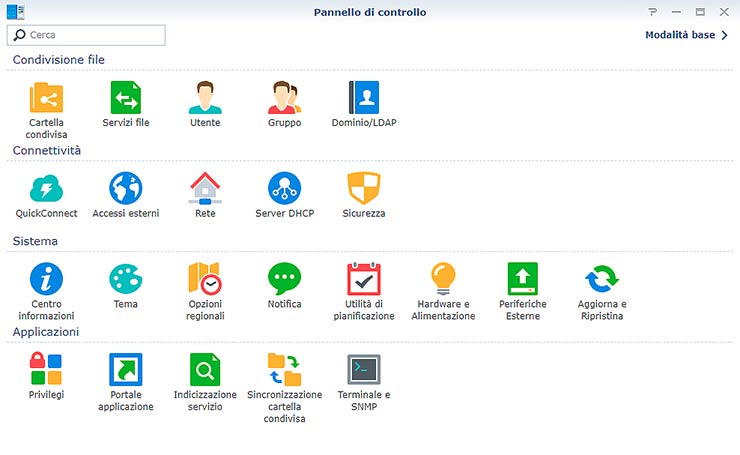Image resolution: width=740 pixels, height=455 pixels.
Task: Open the Cartella condivisa icon
Action: pyautogui.click(x=46, y=98)
